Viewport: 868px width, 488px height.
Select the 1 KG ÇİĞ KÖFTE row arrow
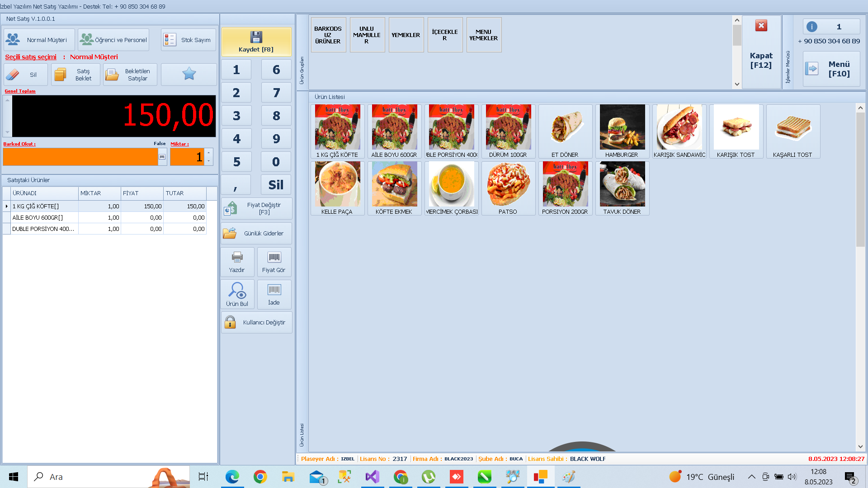click(7, 206)
